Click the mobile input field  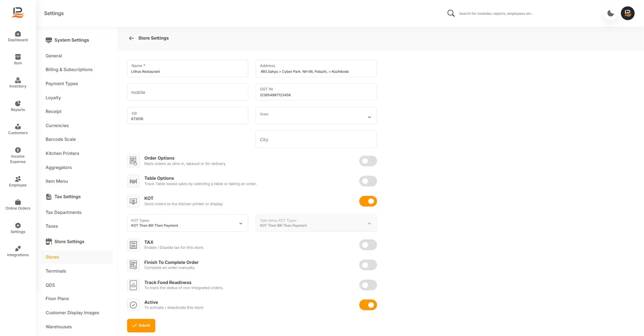pos(187,92)
